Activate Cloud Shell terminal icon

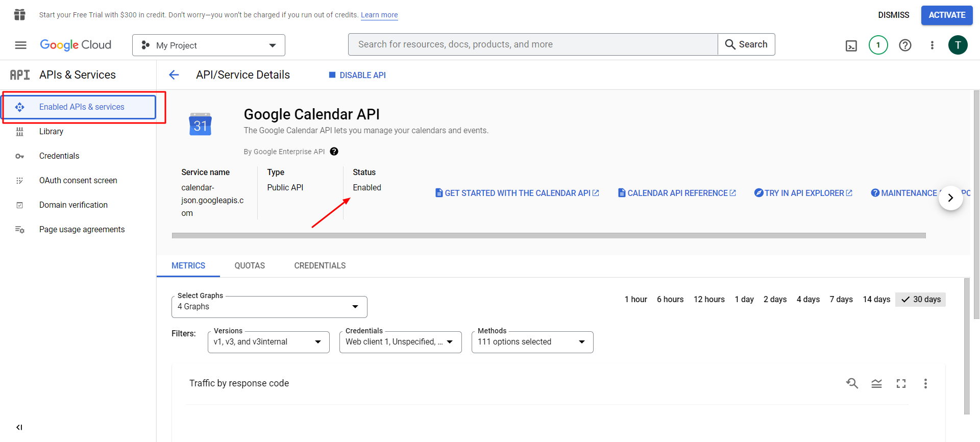coord(851,46)
